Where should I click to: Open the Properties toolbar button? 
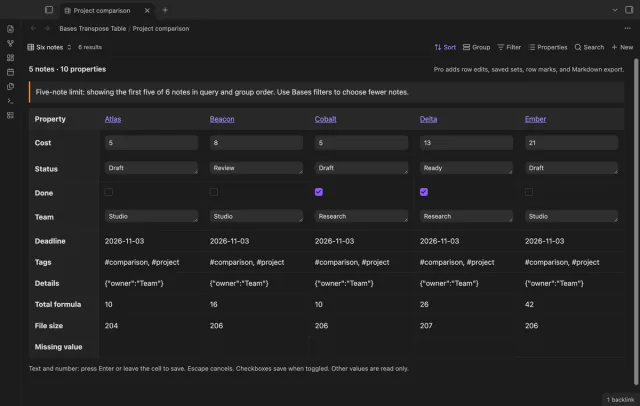[x=548, y=47]
